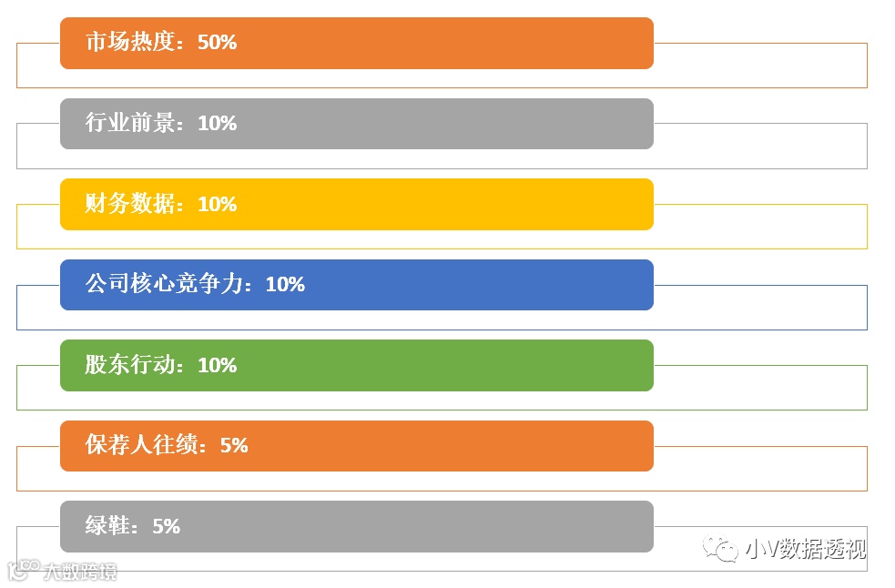Click the gray 绿鞋 bar

[x=356, y=526]
